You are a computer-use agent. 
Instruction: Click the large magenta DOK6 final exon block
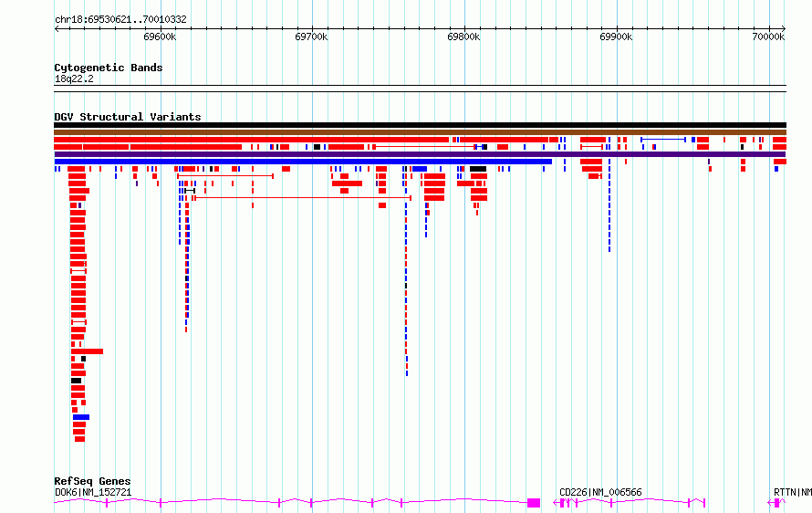(534, 503)
